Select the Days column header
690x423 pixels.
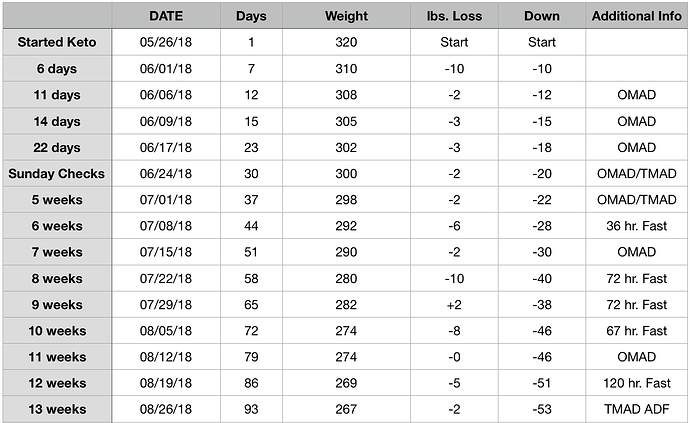251,16
